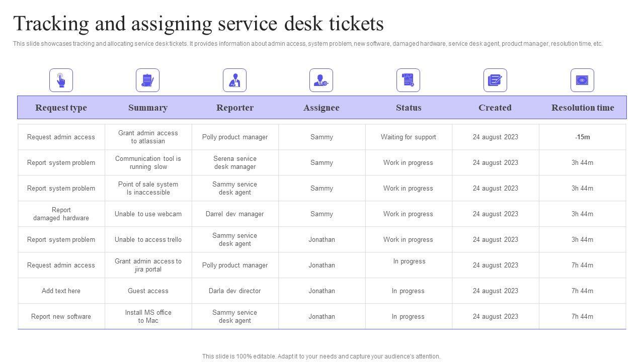644x362 pixels.
Task: Select the '-15m' resolution time cell
Action: tap(583, 137)
